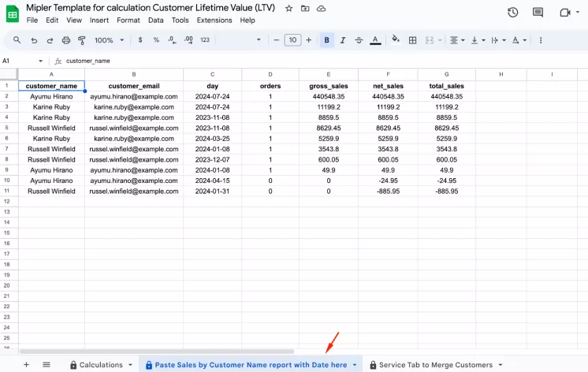The width and height of the screenshot is (588, 372).
Task: Click the formula bar text customer_name
Action: 87,61
